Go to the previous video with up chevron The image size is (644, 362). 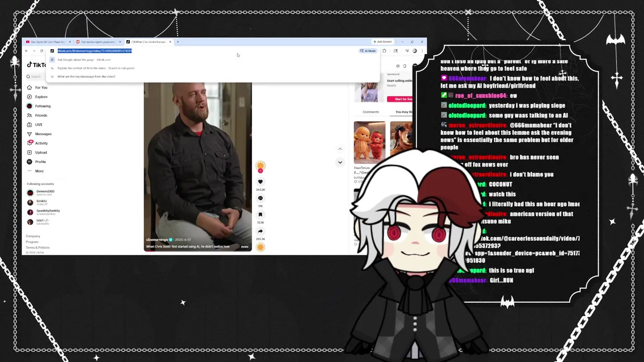[340, 149]
